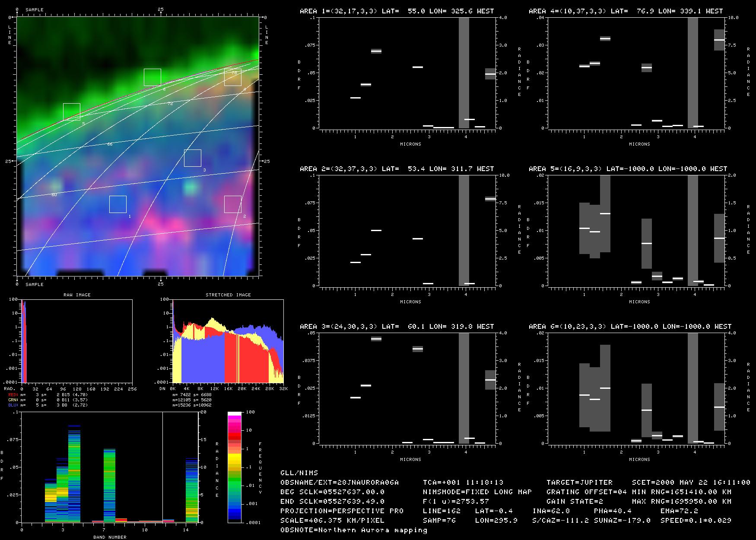Click the latitude grid label '66'

click(110, 144)
